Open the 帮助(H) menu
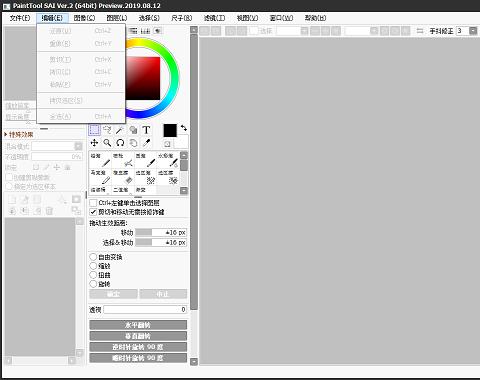The image size is (480, 380). (315, 18)
